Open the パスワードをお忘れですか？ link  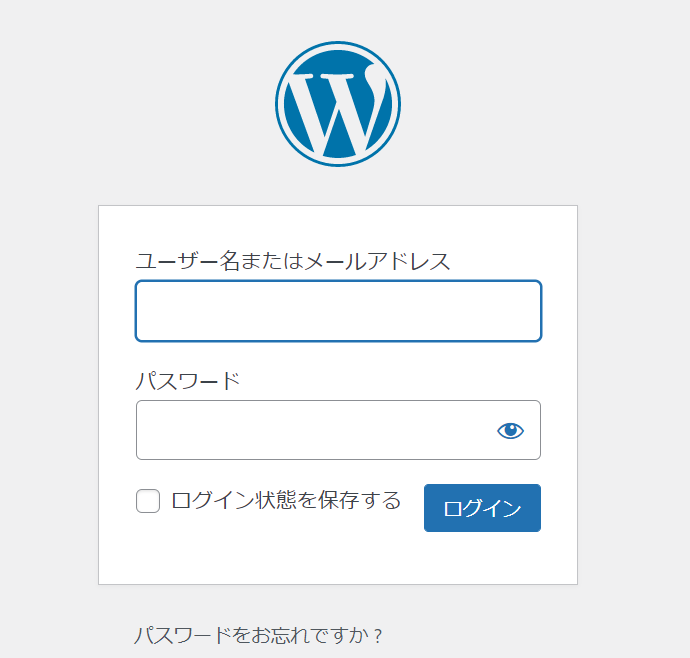(x=259, y=636)
